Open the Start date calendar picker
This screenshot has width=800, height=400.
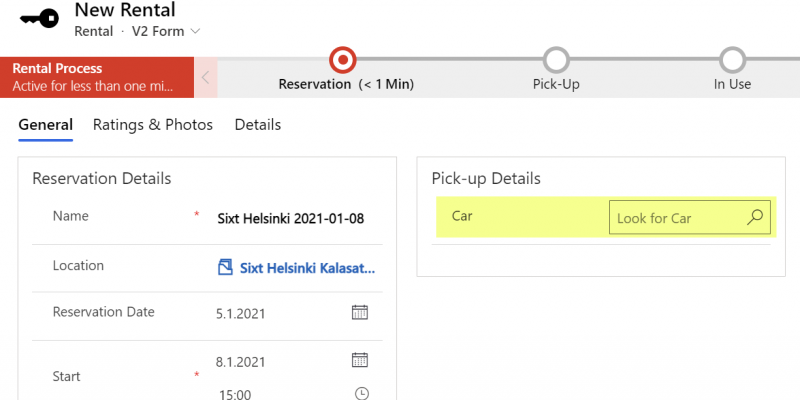pyautogui.click(x=360, y=360)
